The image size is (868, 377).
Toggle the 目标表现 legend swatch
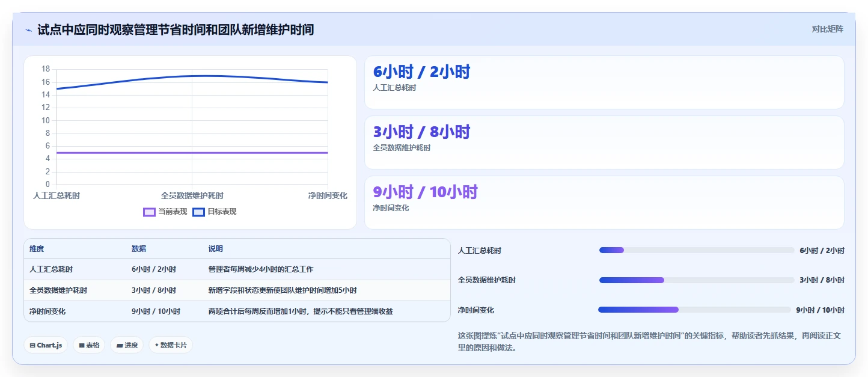(x=198, y=212)
